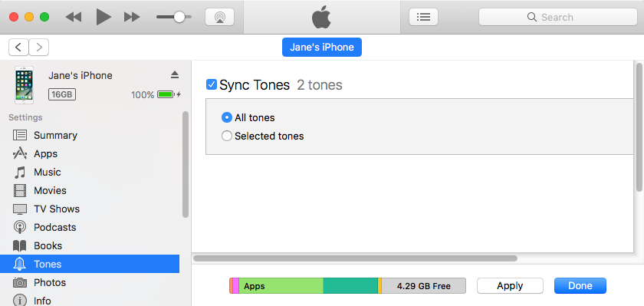Click the Music note icon

(x=20, y=173)
